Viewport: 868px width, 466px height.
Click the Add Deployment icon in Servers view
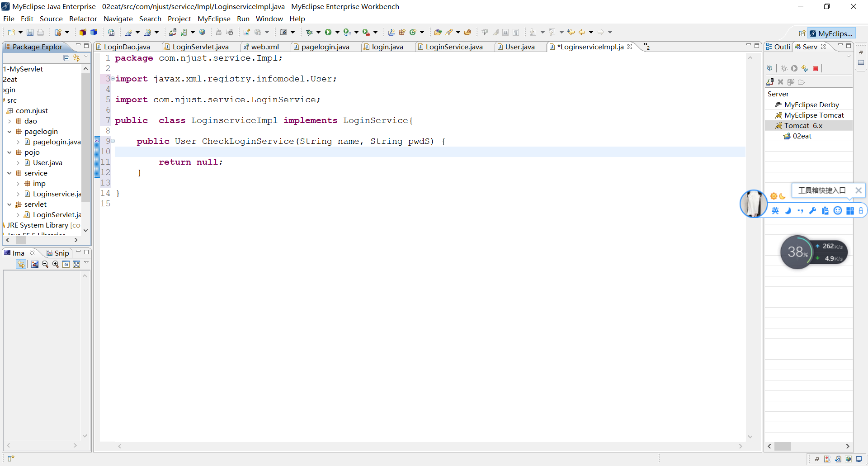click(770, 82)
